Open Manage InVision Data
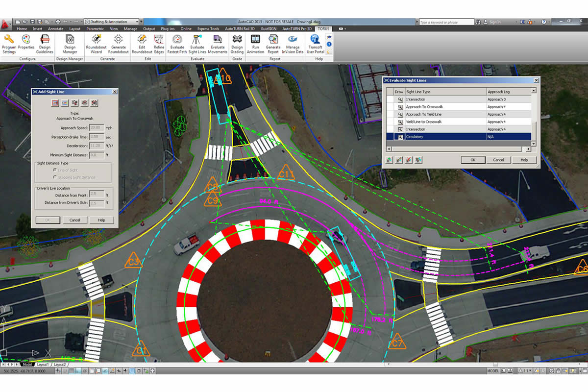Viewport: 588px width, 392px height. tap(293, 44)
